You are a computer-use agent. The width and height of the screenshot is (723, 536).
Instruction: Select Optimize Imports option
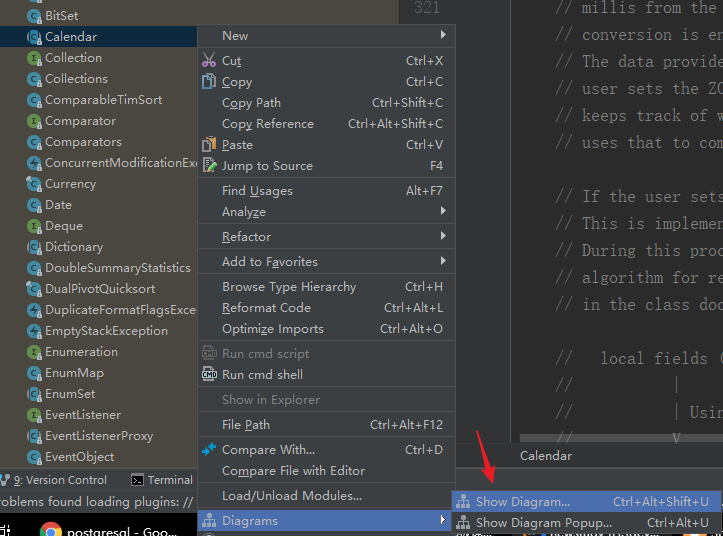(272, 329)
